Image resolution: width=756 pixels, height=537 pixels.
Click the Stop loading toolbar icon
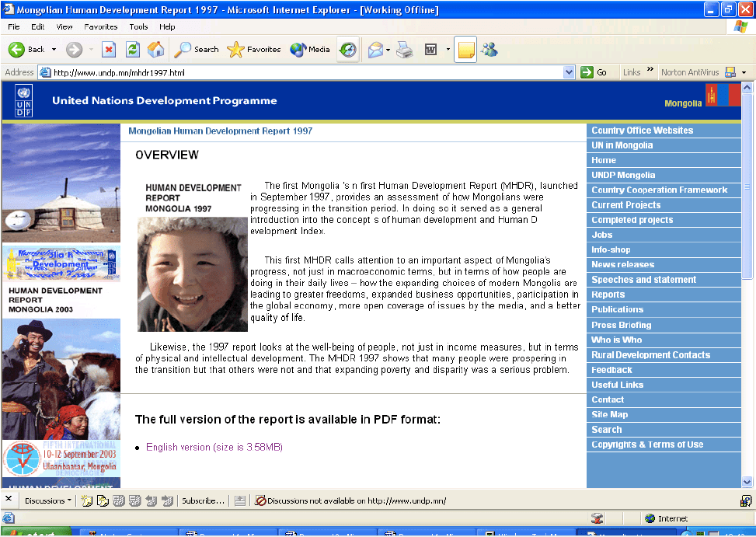109,50
